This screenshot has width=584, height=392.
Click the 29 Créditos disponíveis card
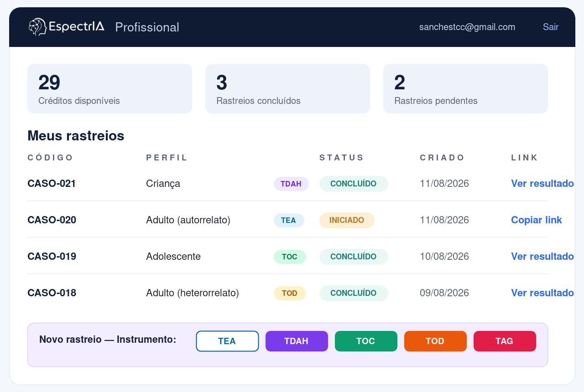pos(109,88)
